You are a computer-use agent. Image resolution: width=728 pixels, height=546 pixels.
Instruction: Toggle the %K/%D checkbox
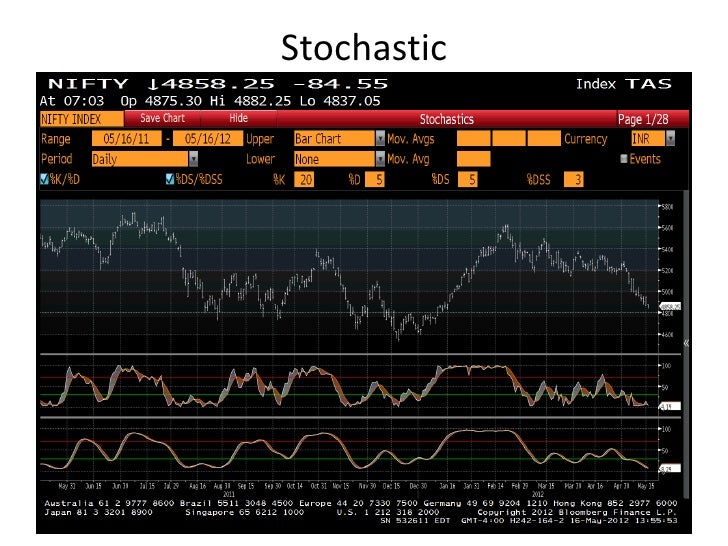(x=45, y=179)
